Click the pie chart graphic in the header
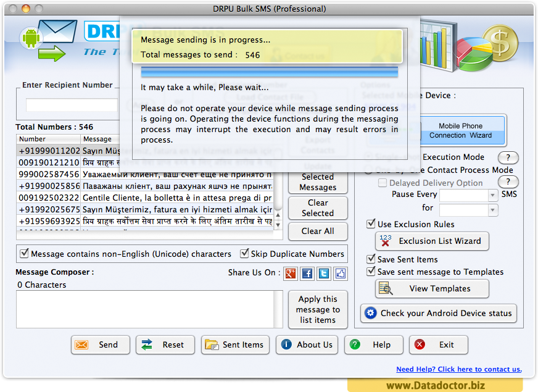The height and width of the screenshot is (392, 538). click(x=473, y=55)
